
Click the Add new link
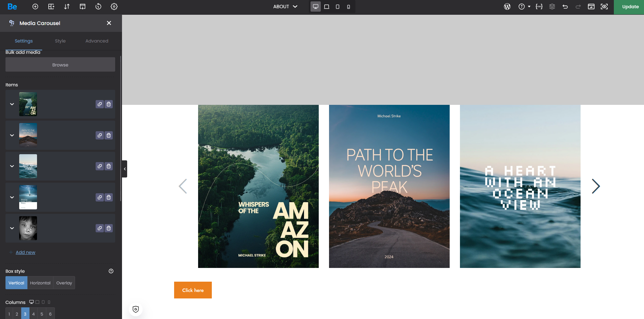point(25,253)
